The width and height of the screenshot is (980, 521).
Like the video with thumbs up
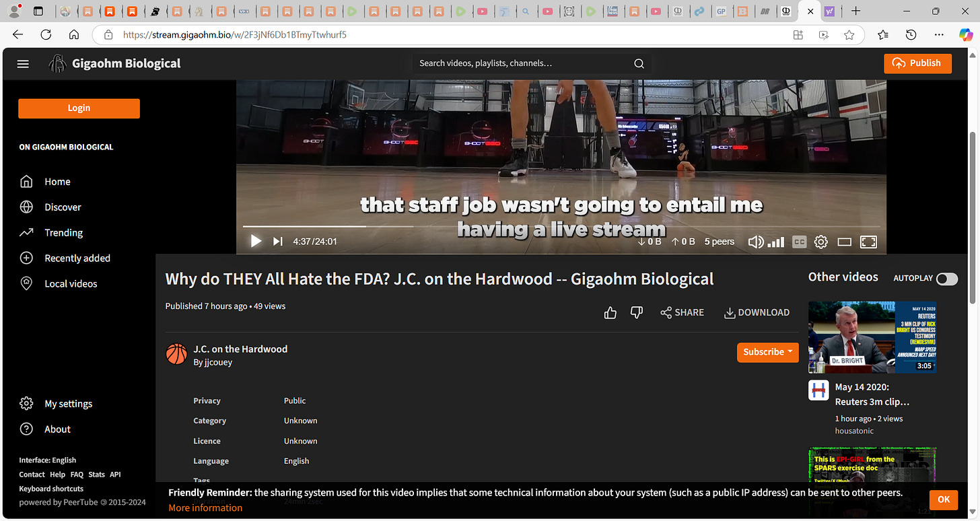coord(610,312)
